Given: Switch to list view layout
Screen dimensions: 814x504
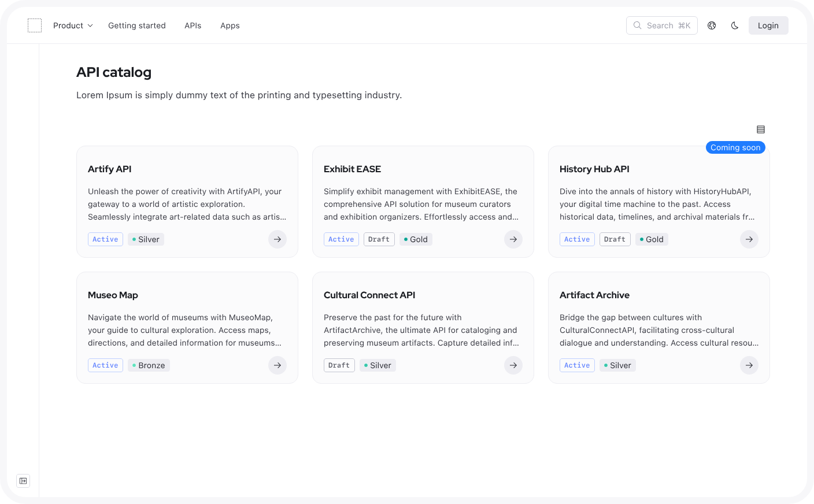Looking at the screenshot, I should point(761,129).
